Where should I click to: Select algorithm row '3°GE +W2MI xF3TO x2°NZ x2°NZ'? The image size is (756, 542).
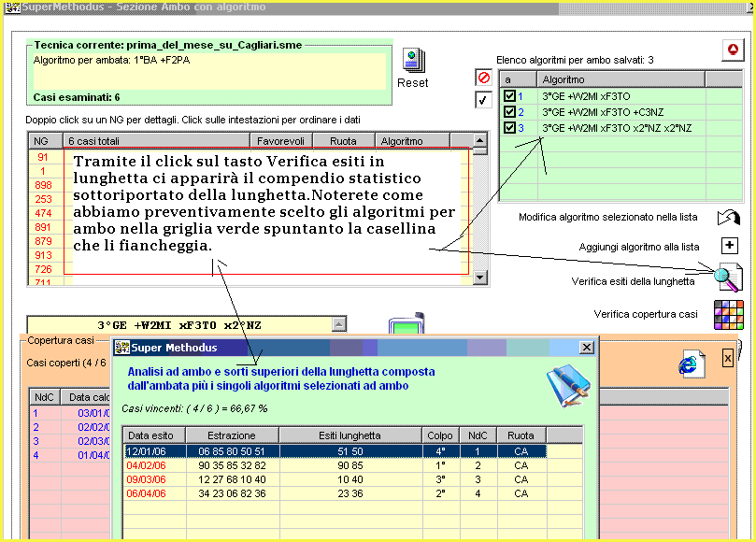point(621,128)
